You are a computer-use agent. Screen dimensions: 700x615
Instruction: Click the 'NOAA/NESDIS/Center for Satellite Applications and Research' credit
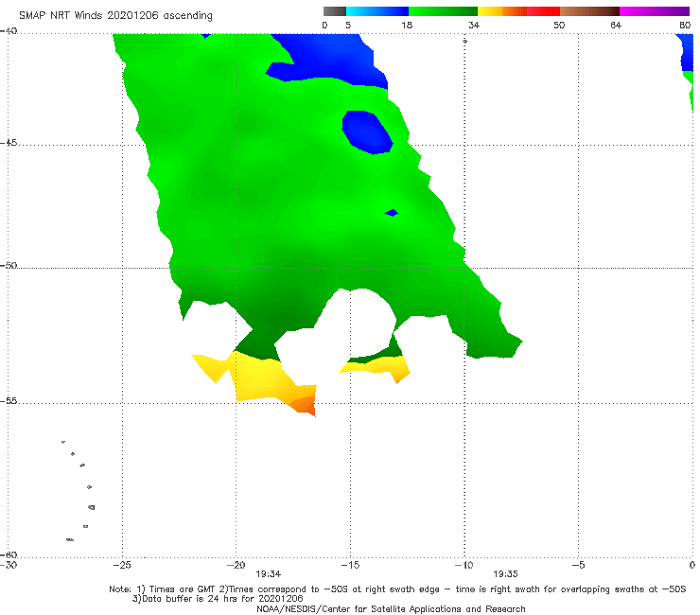[x=391, y=608]
